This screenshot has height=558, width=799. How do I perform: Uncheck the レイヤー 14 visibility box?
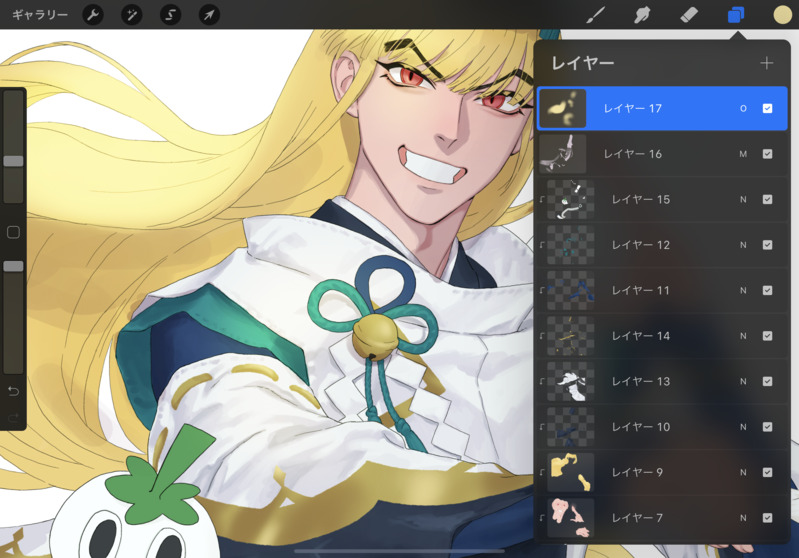click(767, 336)
